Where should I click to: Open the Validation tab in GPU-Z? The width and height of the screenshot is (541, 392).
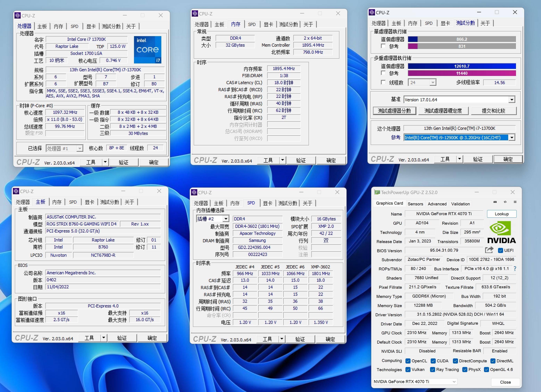(460, 204)
